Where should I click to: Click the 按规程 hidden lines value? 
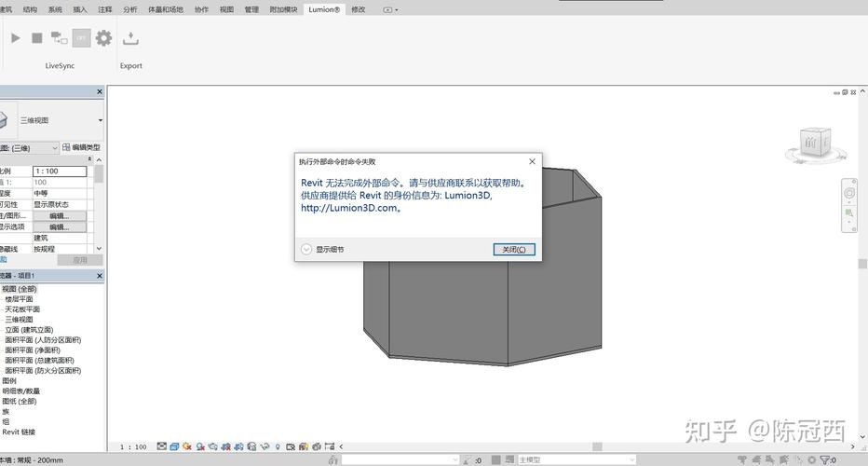click(x=60, y=249)
